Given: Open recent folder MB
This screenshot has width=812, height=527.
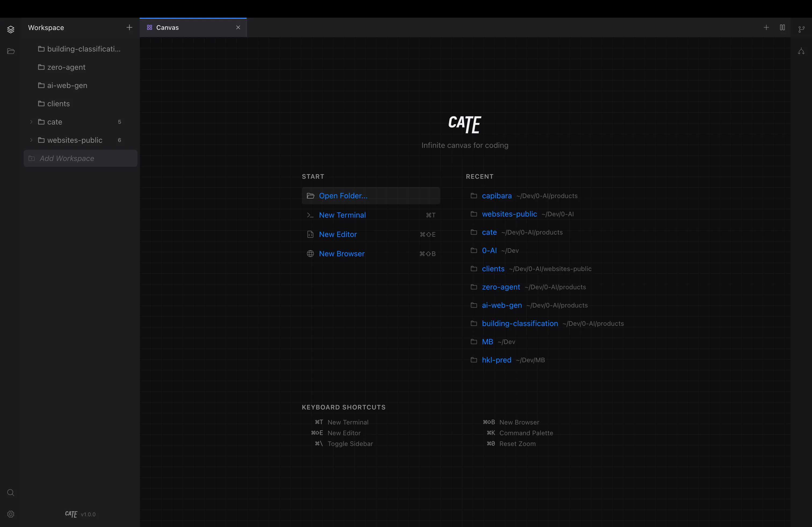Looking at the screenshot, I should click(487, 342).
